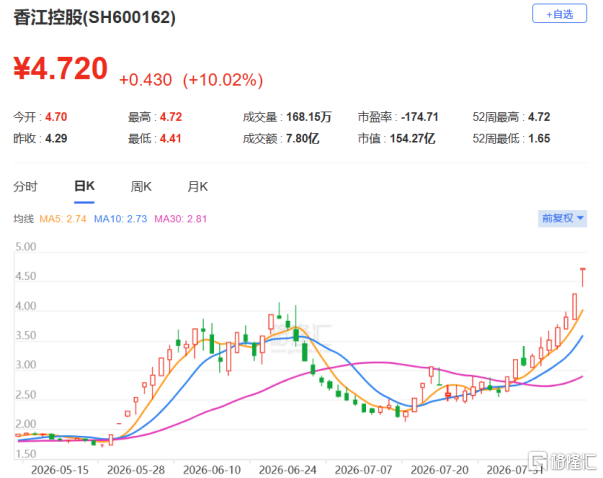Screen dimensions: 603x478
Task: Select the 日K tab
Action: coord(84,186)
